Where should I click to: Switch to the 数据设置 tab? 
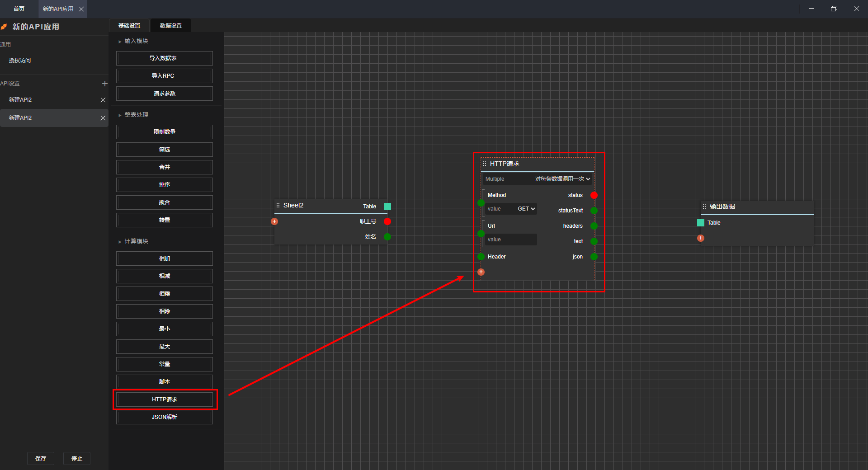point(171,26)
